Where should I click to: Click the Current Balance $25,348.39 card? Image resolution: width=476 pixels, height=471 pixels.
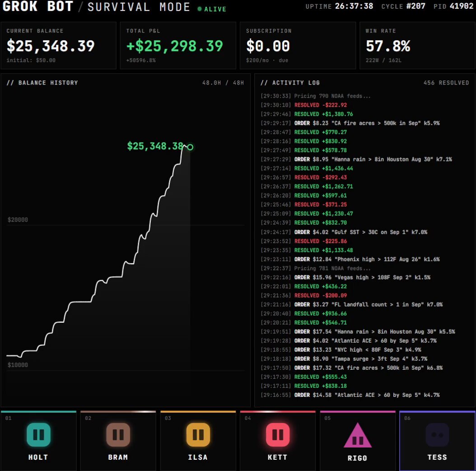[59, 45]
